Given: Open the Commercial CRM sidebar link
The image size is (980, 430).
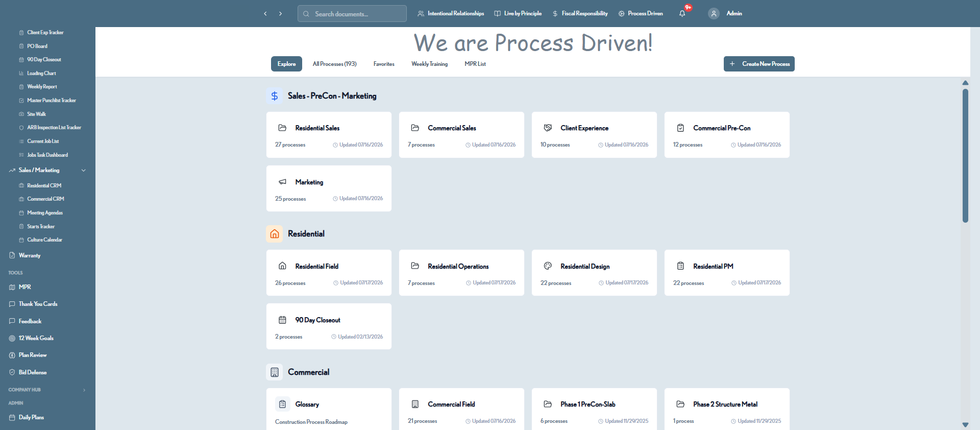Looking at the screenshot, I should coord(45,199).
